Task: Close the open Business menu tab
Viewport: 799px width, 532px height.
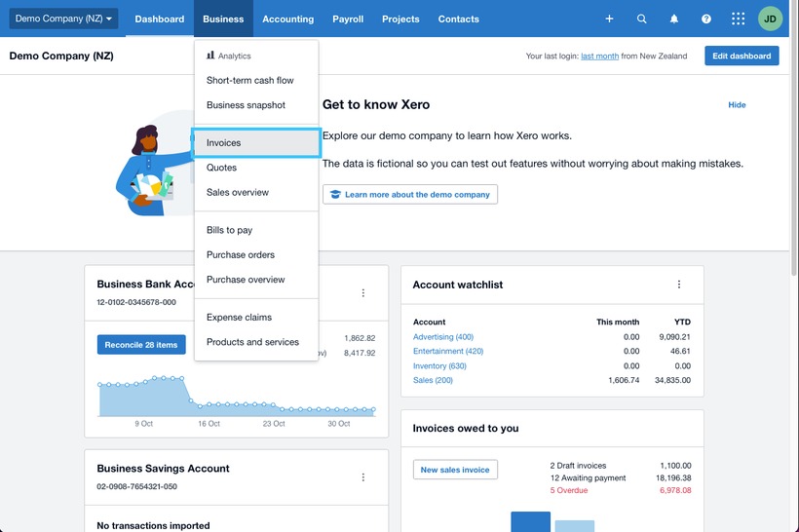Action: pyautogui.click(x=223, y=19)
